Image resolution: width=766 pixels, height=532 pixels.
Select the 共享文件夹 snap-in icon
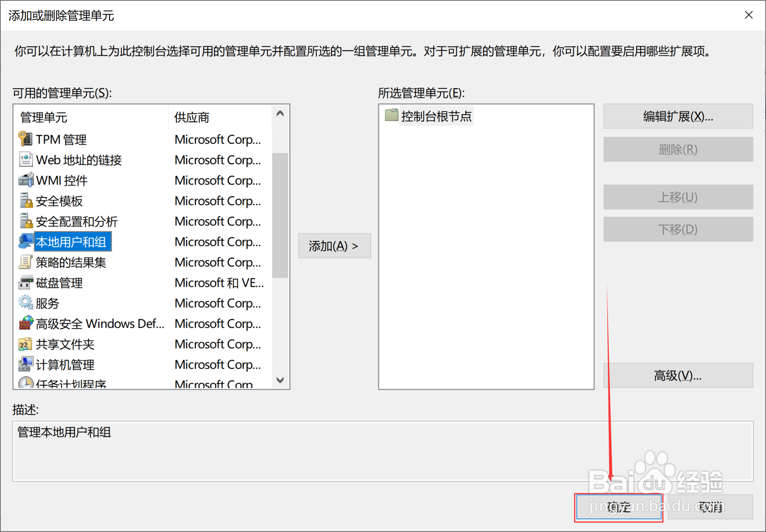coord(25,344)
